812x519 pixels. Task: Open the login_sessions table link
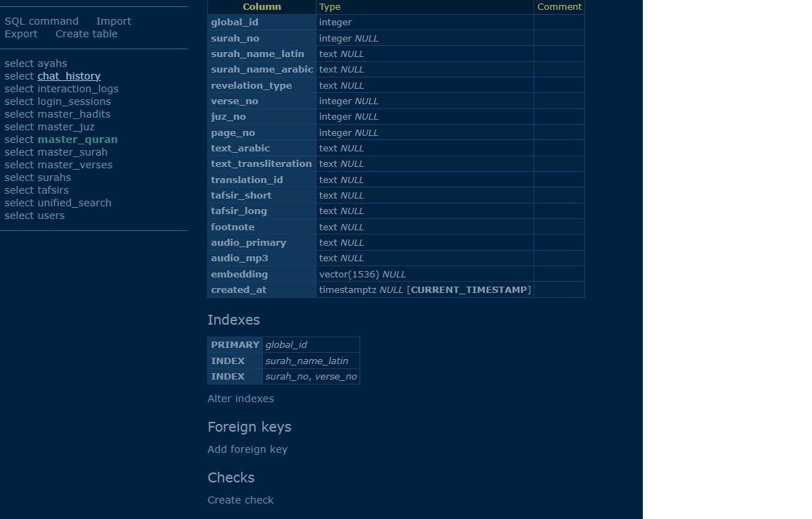[x=74, y=101]
